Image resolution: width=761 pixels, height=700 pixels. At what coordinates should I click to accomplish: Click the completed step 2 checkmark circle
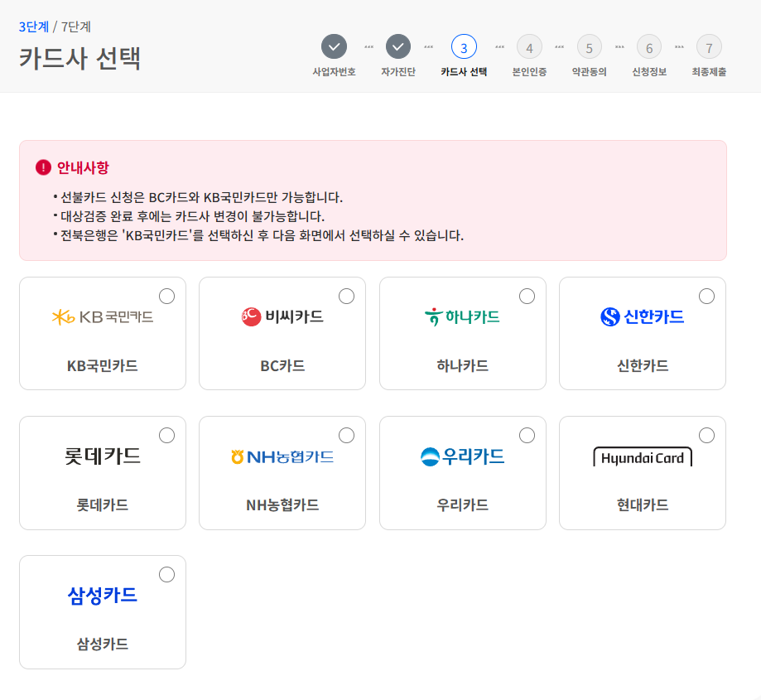point(398,47)
